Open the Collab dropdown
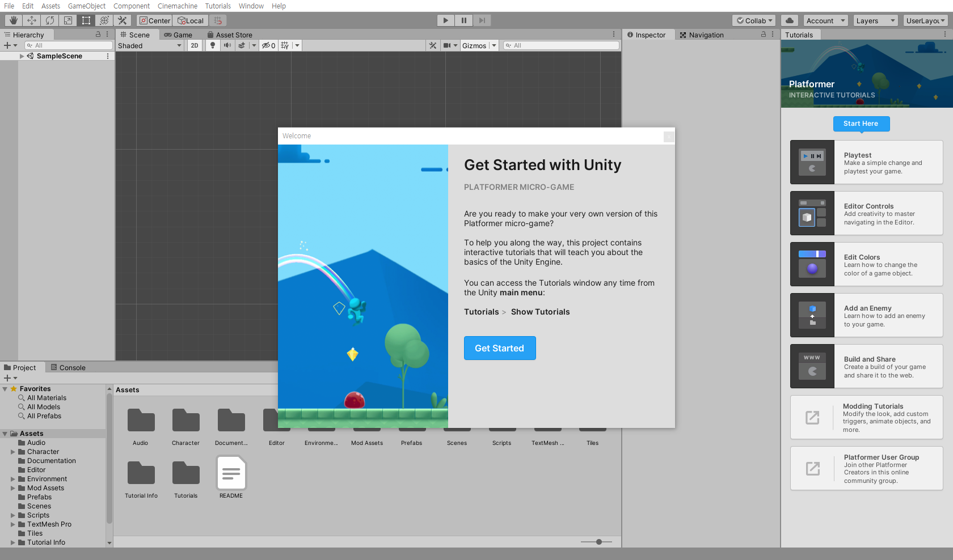Viewport: 953px width, 560px height. click(754, 20)
